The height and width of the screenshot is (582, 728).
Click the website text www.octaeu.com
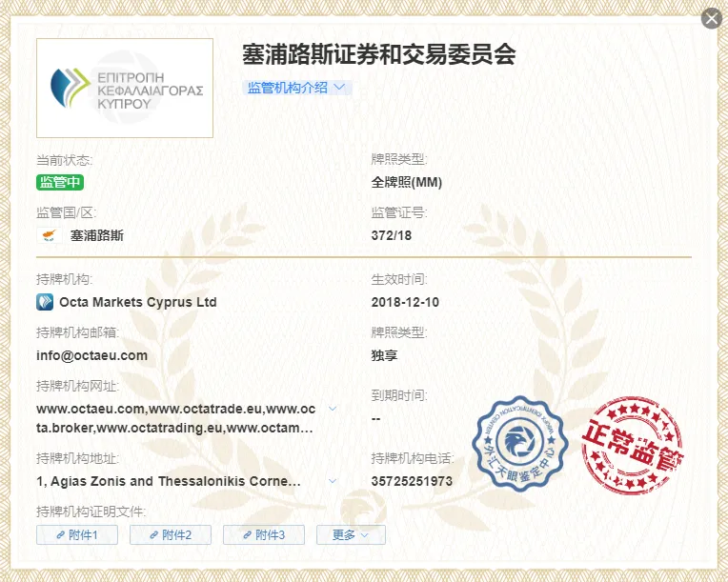[x=91, y=409]
